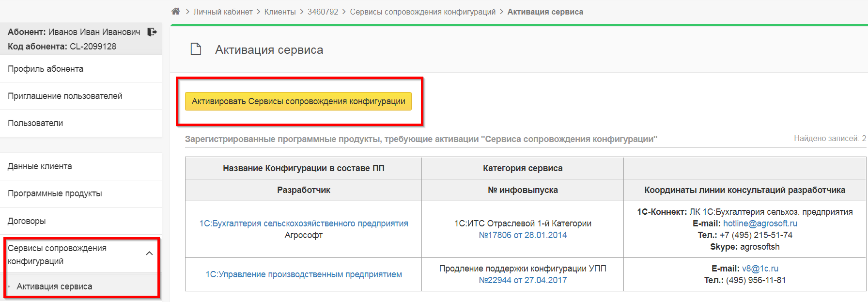Open Приглашение пользователей menu item

[x=81, y=96]
